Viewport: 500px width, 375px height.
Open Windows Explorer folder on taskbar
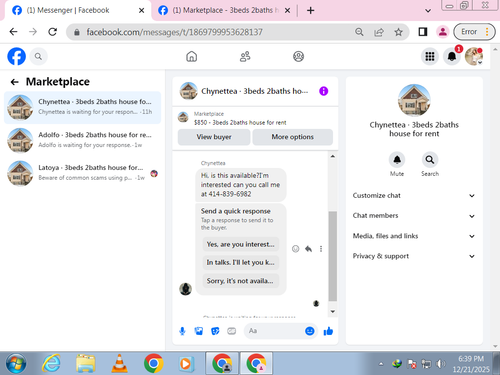click(x=86, y=364)
